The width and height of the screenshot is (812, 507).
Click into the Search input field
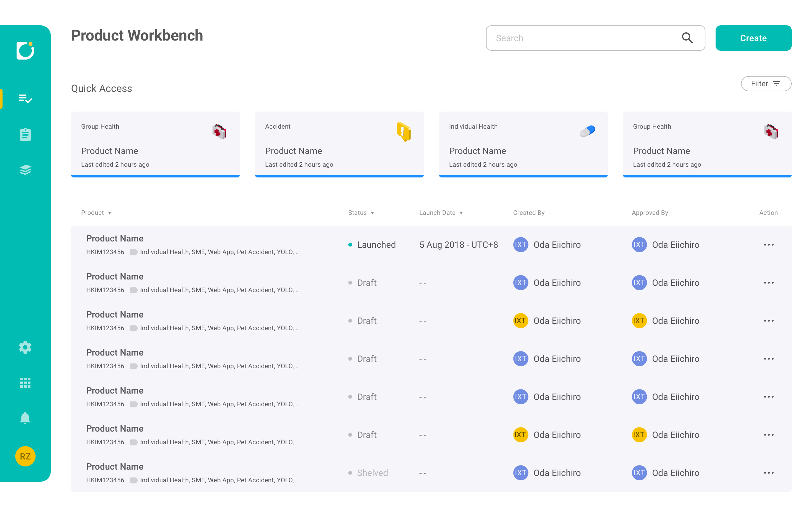pos(584,38)
